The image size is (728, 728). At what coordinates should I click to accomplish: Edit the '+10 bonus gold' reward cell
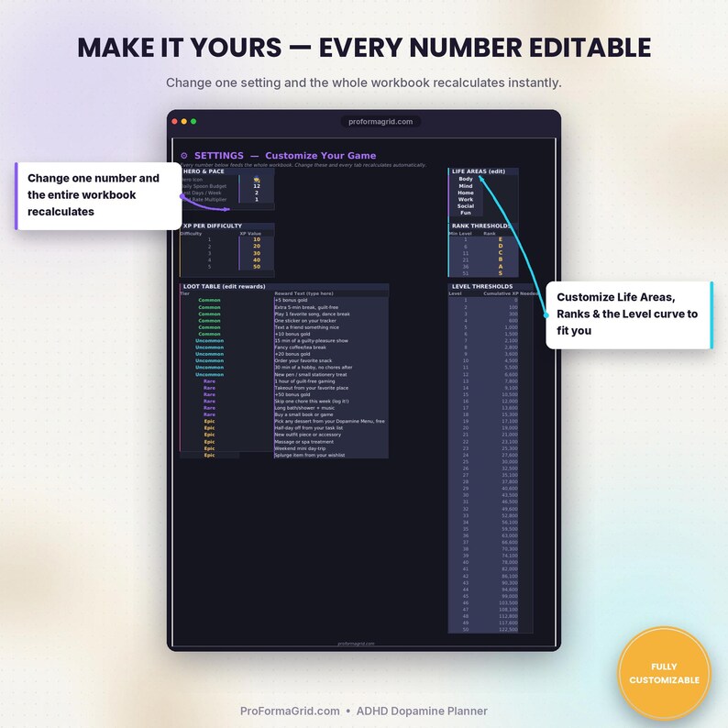(x=331, y=334)
